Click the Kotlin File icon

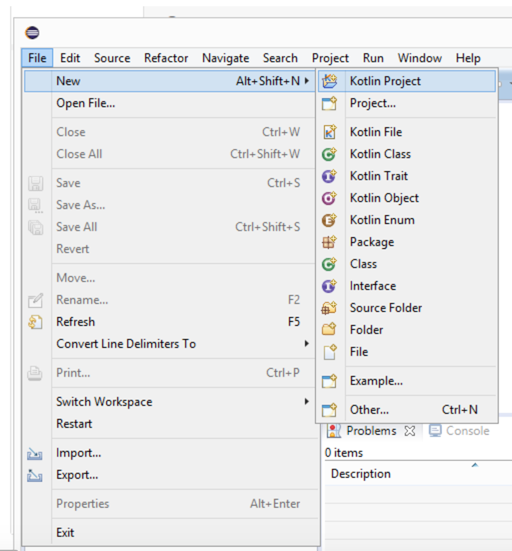(x=329, y=132)
